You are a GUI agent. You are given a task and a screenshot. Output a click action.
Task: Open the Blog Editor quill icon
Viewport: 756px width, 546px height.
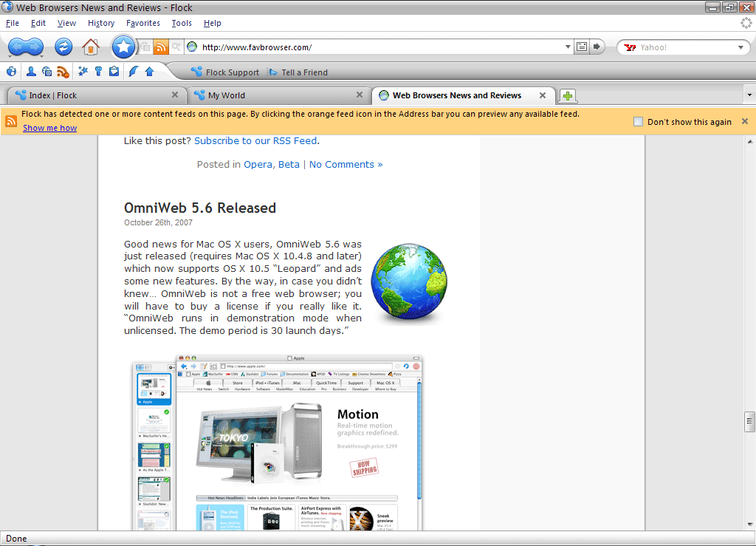(x=134, y=72)
